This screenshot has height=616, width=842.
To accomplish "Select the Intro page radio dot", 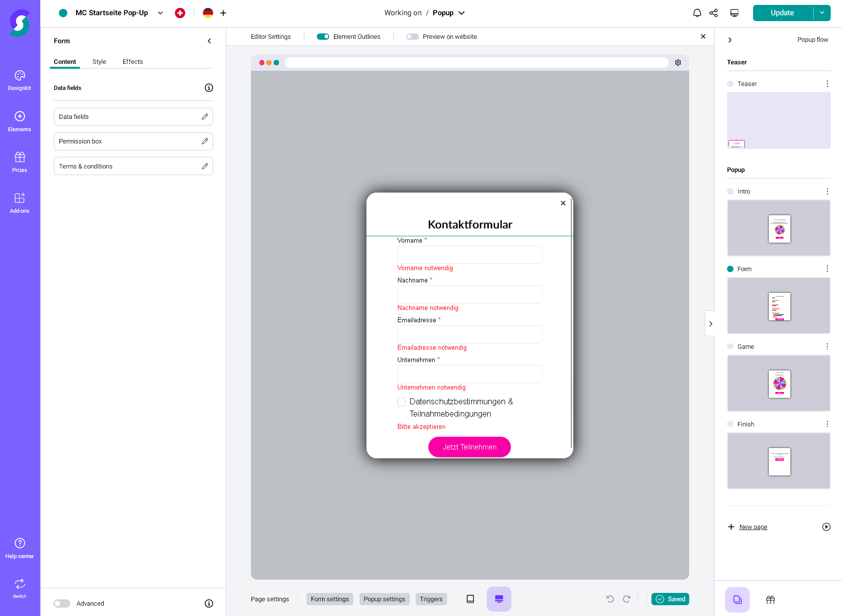I will 730,192.
